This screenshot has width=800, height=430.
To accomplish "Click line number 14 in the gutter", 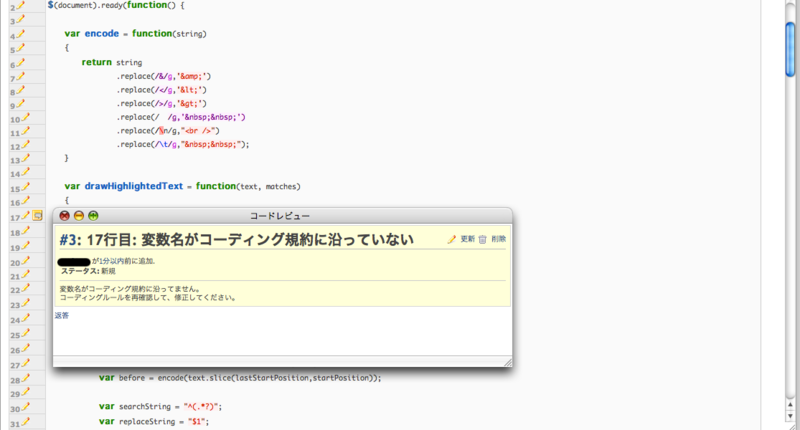I will (x=15, y=174).
